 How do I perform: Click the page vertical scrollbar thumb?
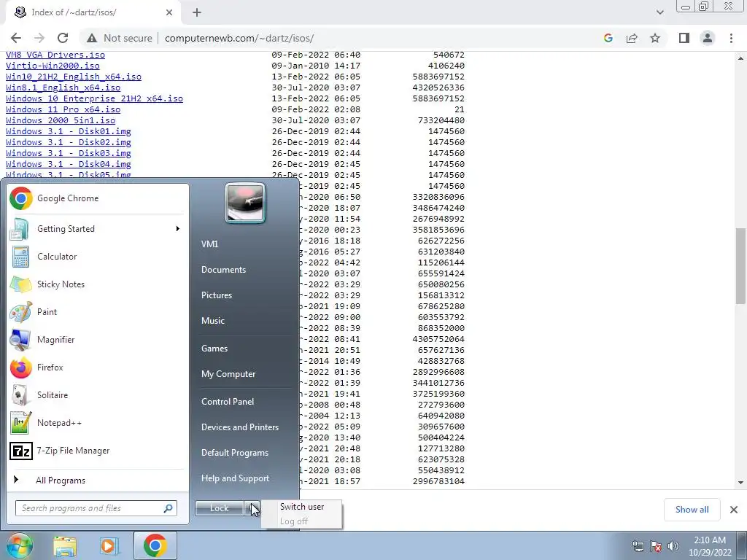(x=740, y=265)
